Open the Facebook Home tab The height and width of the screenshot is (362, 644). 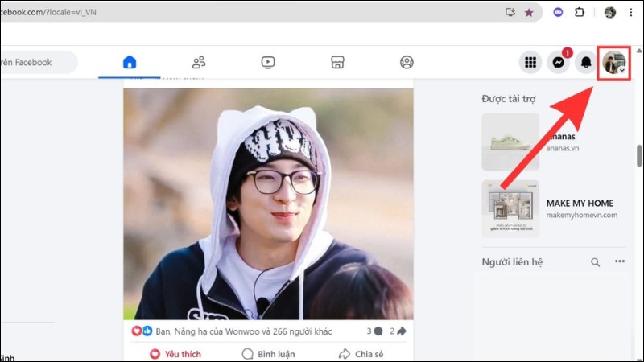pyautogui.click(x=130, y=63)
